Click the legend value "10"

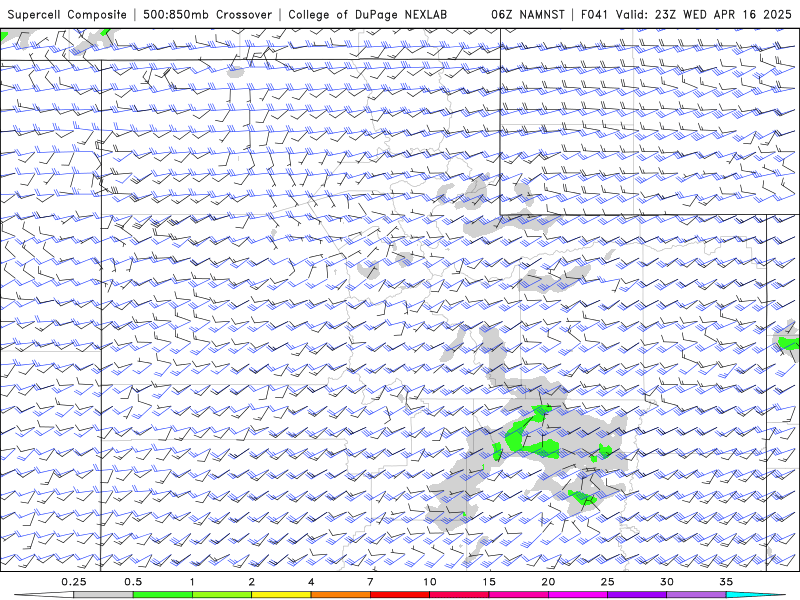coord(430,582)
